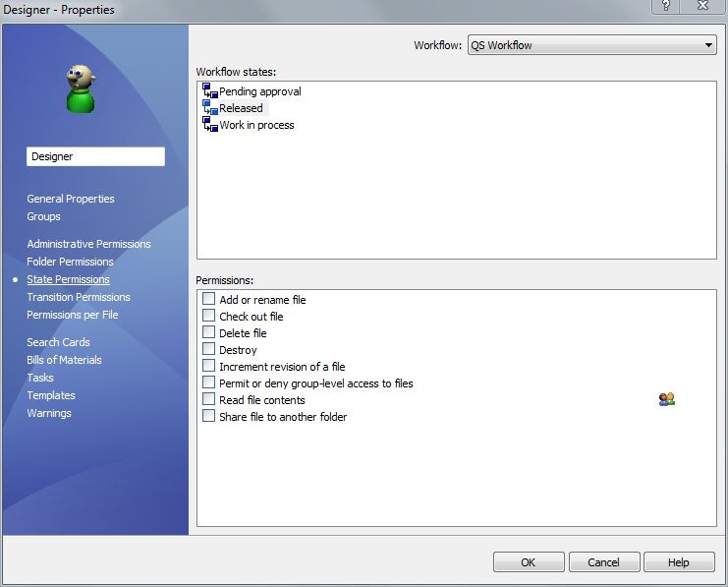The image size is (728, 587).
Task: Go to the Groups page
Action: pos(43,216)
